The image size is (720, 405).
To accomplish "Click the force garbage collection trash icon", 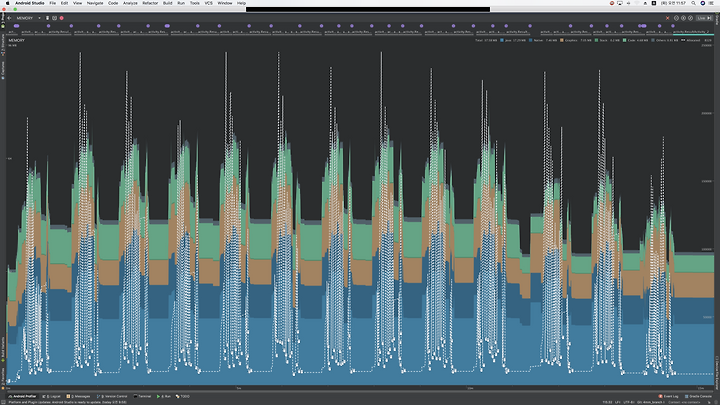I will pyautogui.click(x=47, y=18).
